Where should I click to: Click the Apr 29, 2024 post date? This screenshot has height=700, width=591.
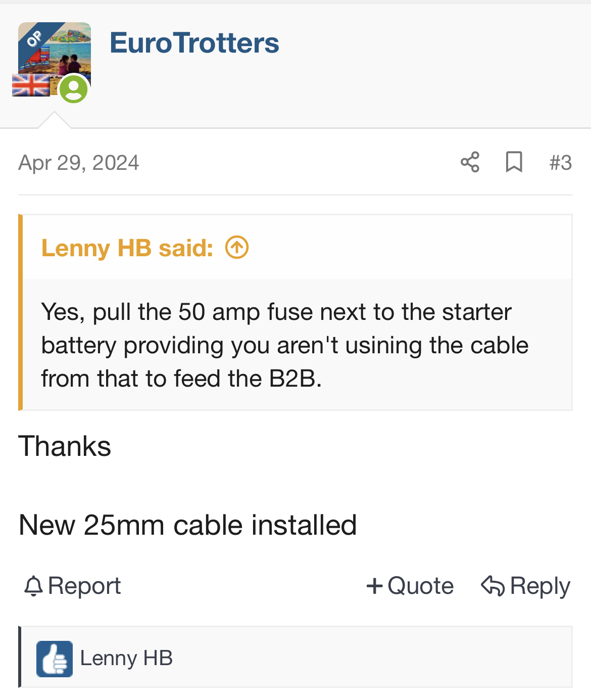click(79, 163)
